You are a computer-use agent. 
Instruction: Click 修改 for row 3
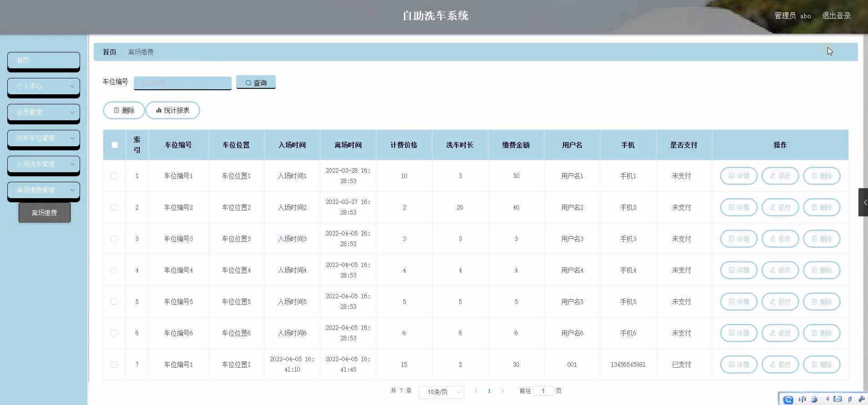pos(780,239)
